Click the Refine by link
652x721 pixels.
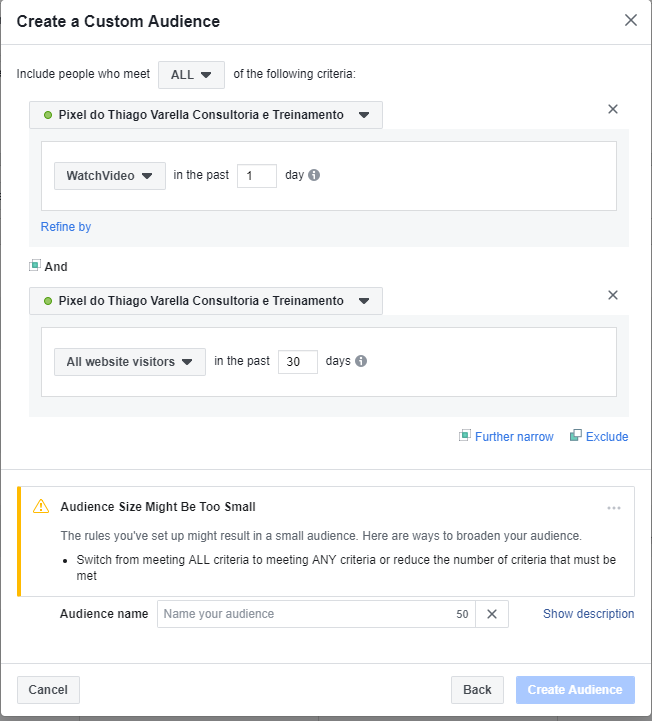point(66,227)
